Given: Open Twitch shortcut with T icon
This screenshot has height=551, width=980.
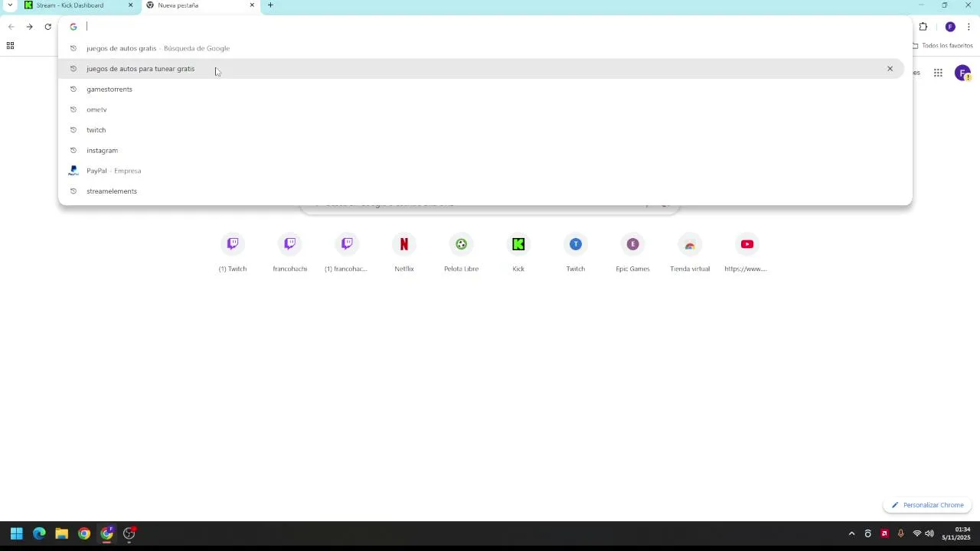Looking at the screenshot, I should (x=576, y=253).
